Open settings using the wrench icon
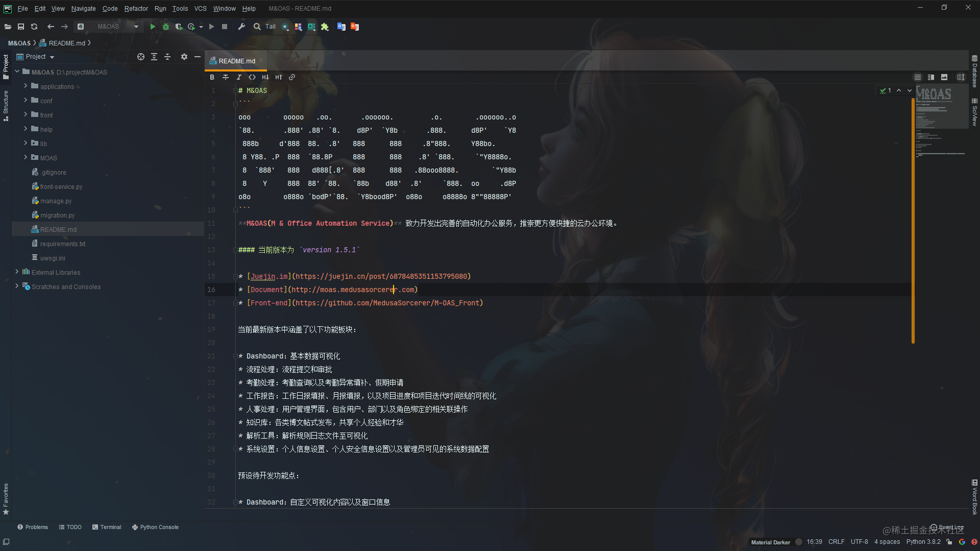This screenshot has height=551, width=980. [241, 26]
